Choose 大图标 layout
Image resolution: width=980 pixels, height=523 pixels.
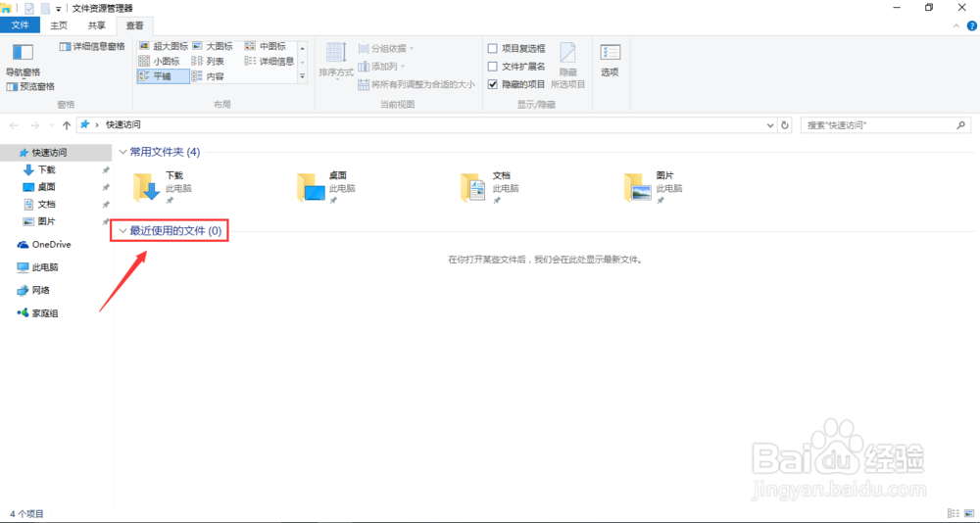coord(213,46)
